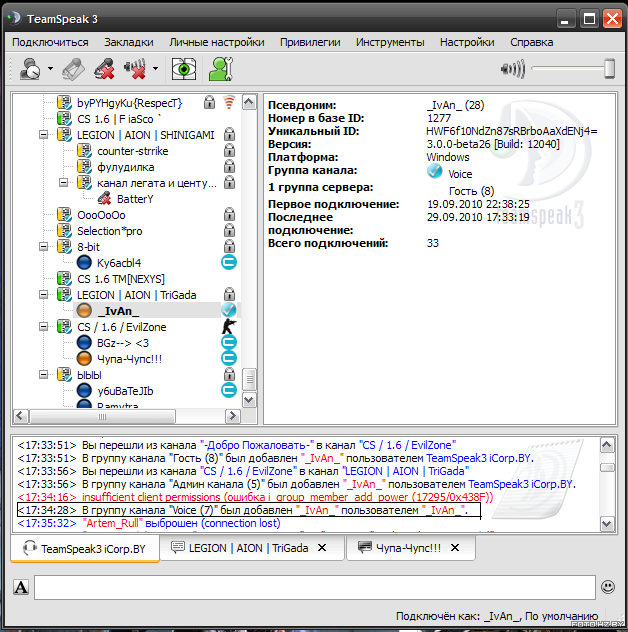Toggle the subscribe-to-all-channels eye icon
Image resolution: width=628 pixels, height=632 pixels.
click(x=184, y=69)
